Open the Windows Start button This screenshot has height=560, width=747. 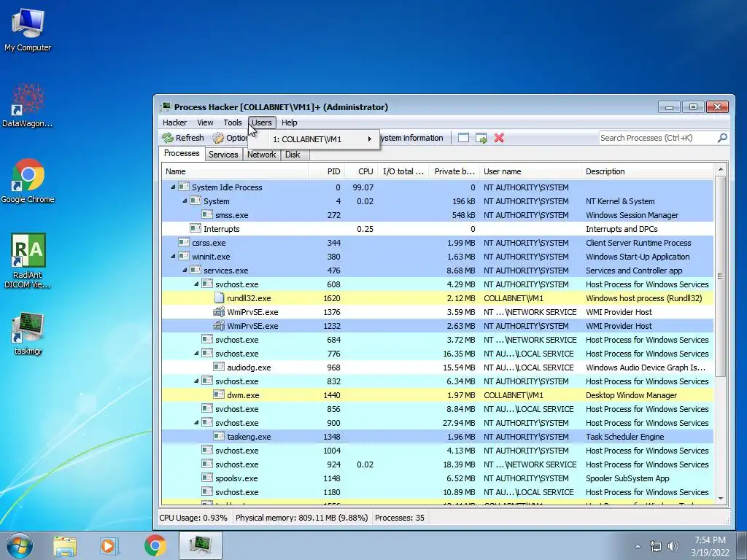(20, 545)
